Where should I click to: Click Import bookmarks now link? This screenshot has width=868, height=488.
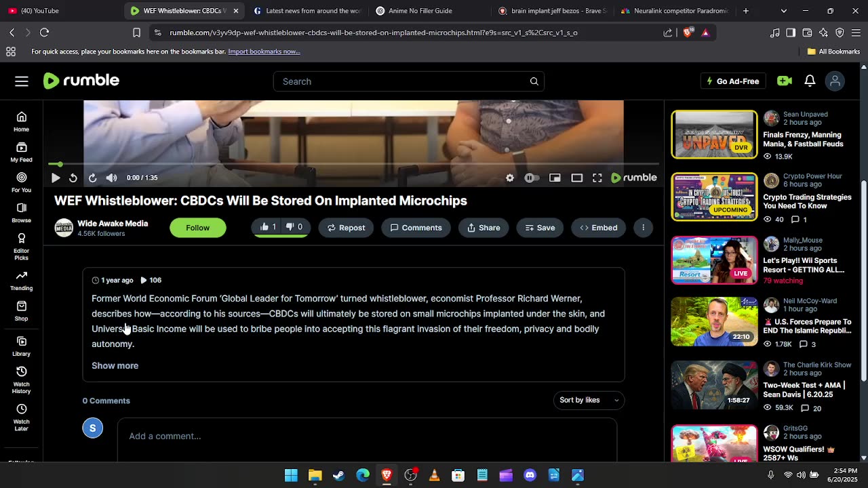pos(264,52)
